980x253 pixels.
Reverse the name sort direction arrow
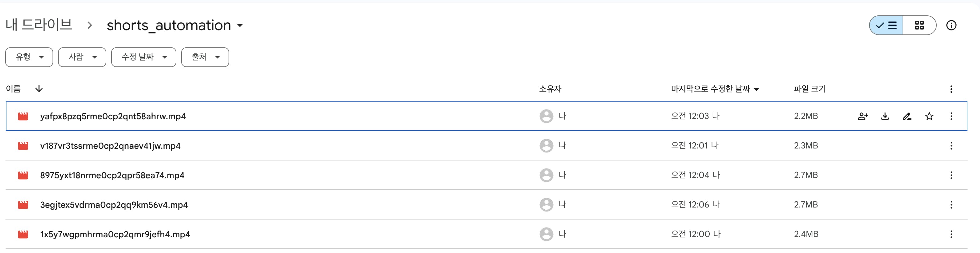(39, 89)
